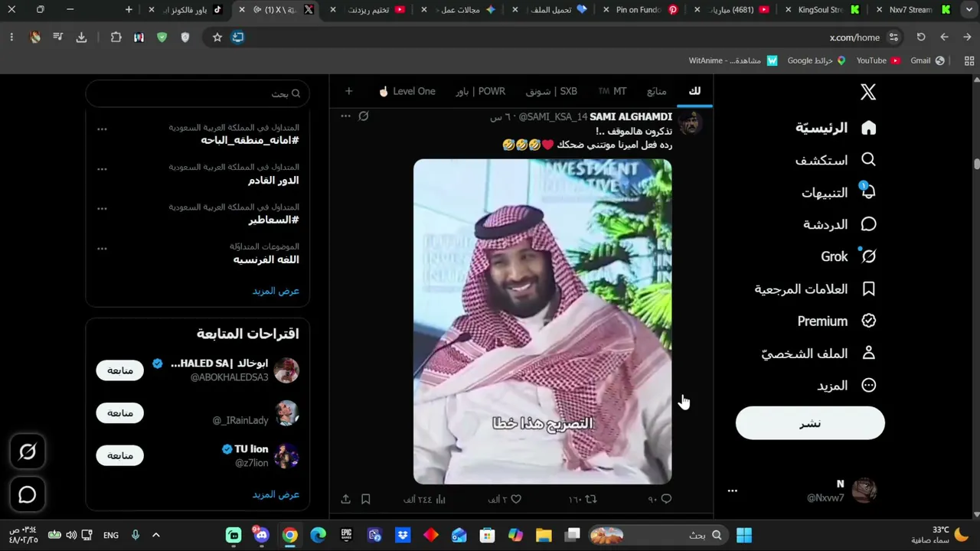
Task: Open Grok from the sidebar
Action: [x=848, y=256]
